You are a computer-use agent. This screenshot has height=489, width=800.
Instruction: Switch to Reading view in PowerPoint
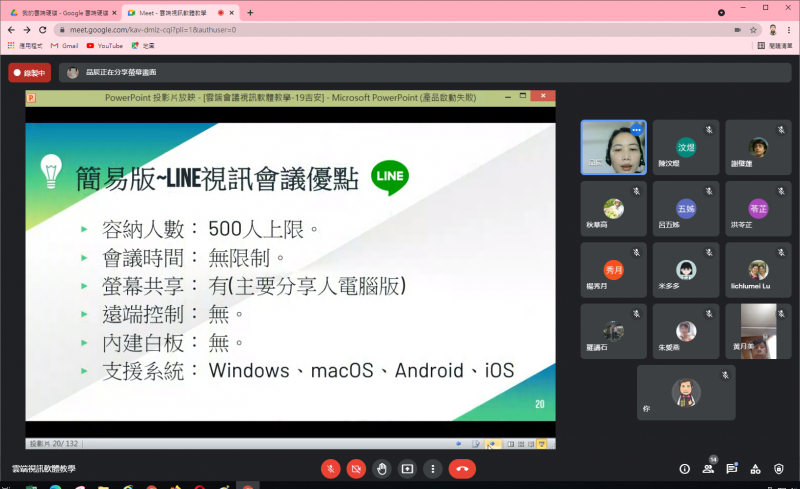point(531,444)
